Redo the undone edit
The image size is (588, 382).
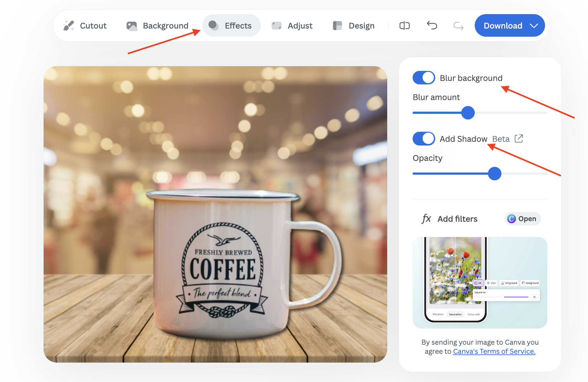pos(458,26)
